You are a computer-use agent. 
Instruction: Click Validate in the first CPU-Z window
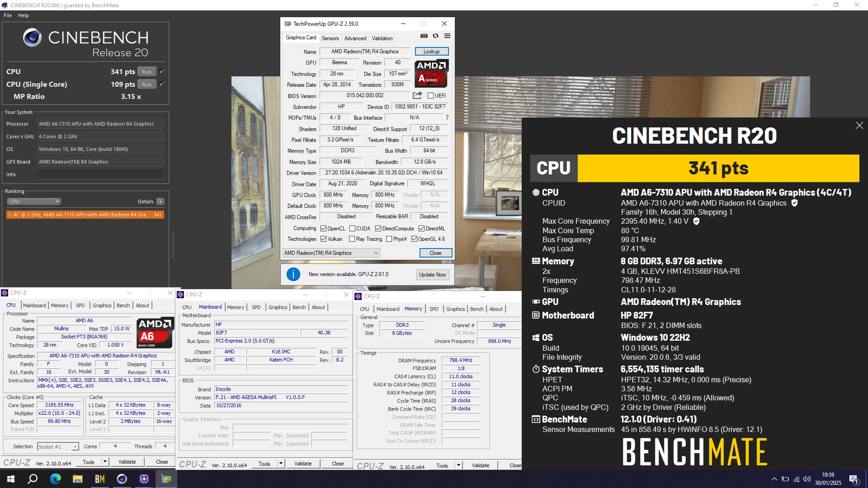(x=127, y=461)
